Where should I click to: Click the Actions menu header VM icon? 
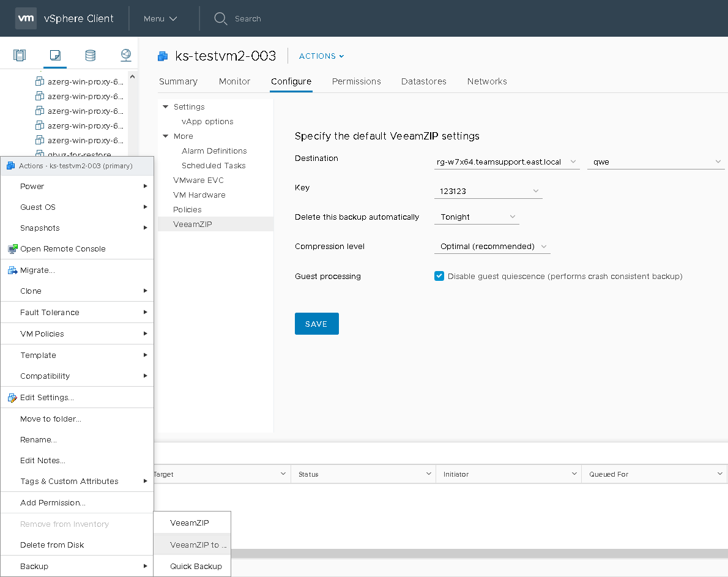click(x=10, y=166)
